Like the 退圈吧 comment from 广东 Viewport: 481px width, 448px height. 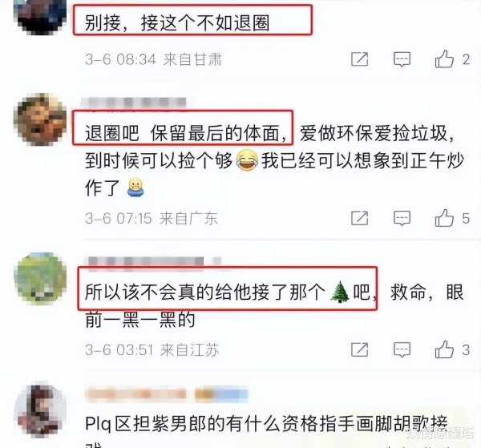(444, 218)
